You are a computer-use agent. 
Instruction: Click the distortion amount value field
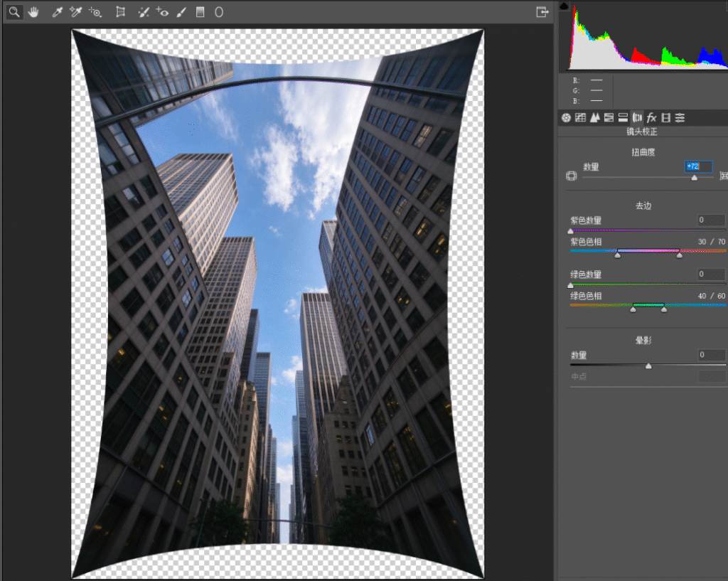tap(698, 166)
